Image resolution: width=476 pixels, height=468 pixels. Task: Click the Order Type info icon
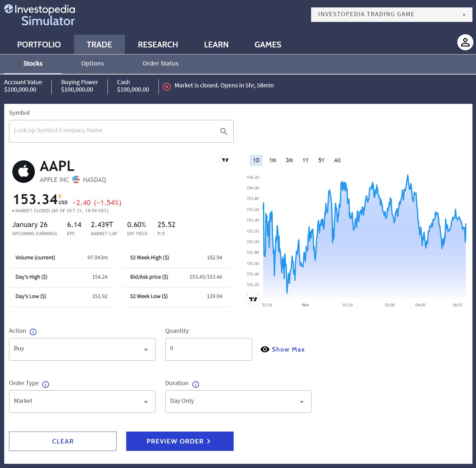pos(46,384)
